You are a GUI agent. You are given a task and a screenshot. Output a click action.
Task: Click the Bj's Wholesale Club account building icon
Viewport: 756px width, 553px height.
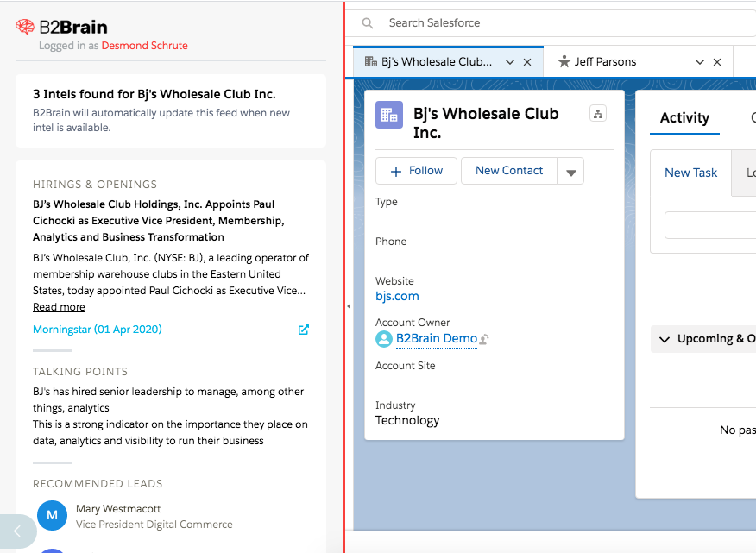point(389,115)
